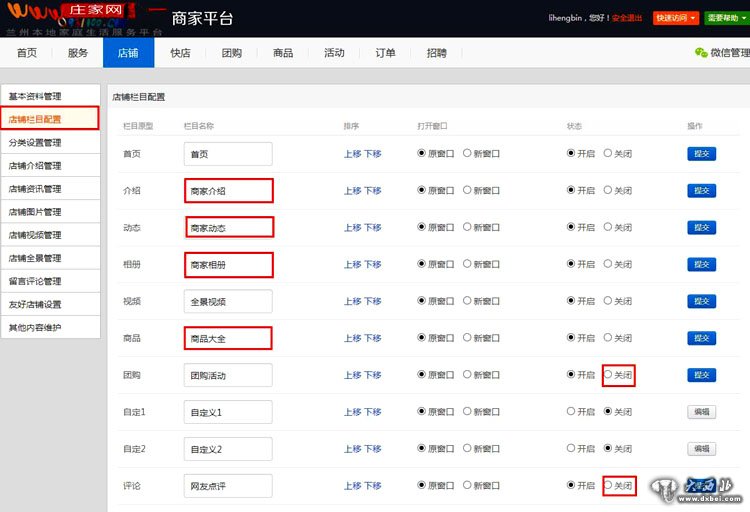Choose 新窗口 for the 首页 row
750x512 pixels.
[468, 154]
